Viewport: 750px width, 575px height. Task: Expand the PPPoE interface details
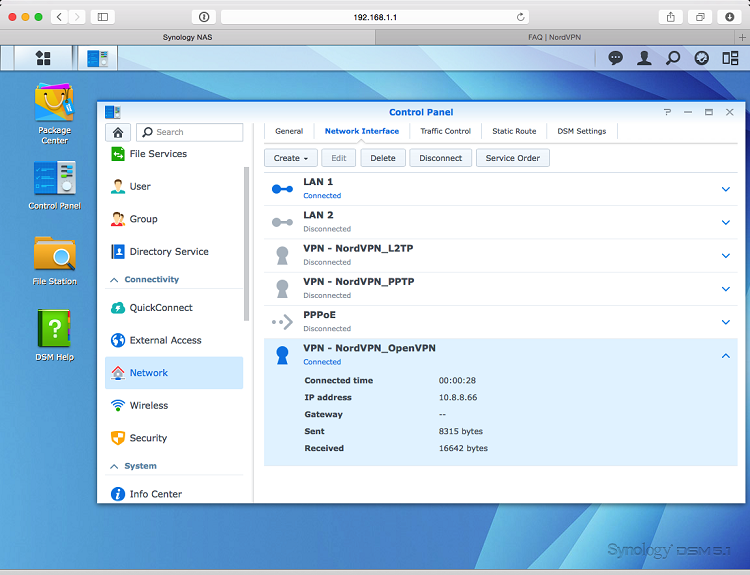[x=726, y=322]
